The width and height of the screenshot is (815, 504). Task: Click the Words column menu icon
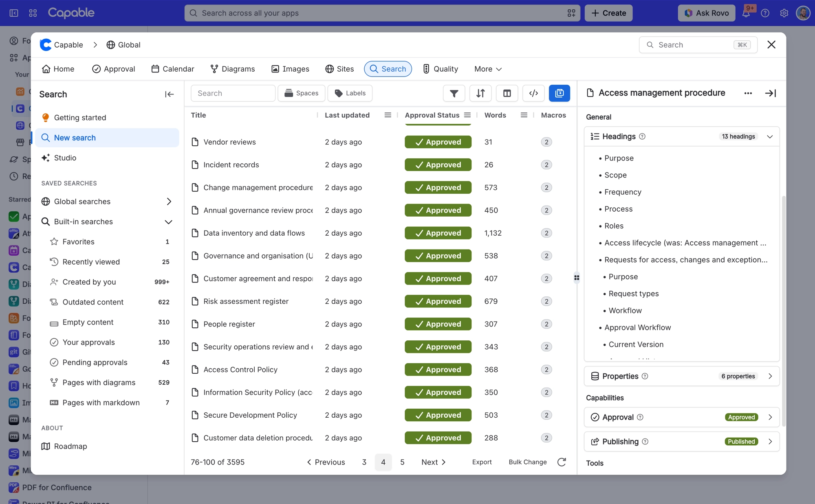click(524, 115)
